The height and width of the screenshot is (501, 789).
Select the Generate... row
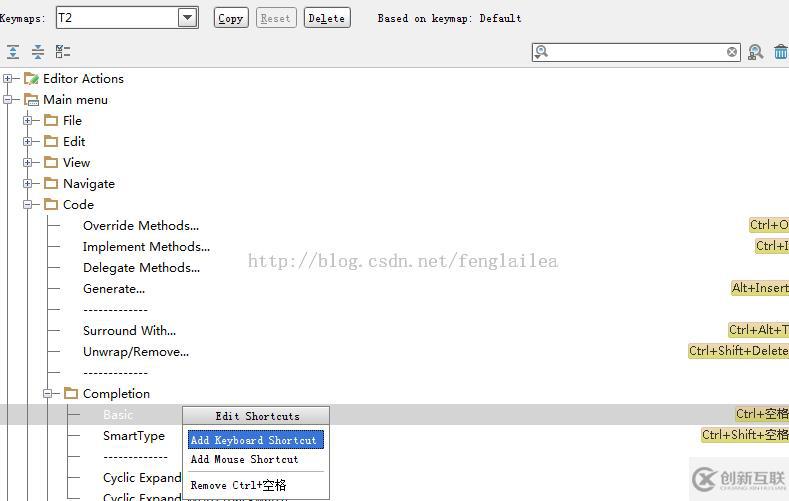click(x=114, y=289)
